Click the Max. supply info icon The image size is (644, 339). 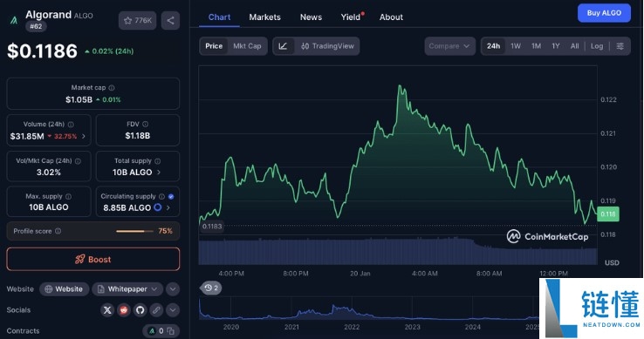tap(68, 197)
